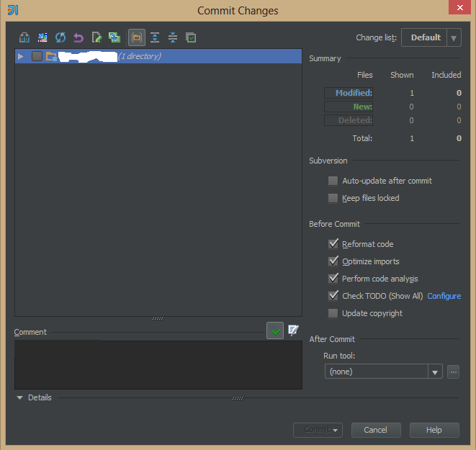
Task: Uncheck Reformat code checkbox
Action: [x=333, y=244]
